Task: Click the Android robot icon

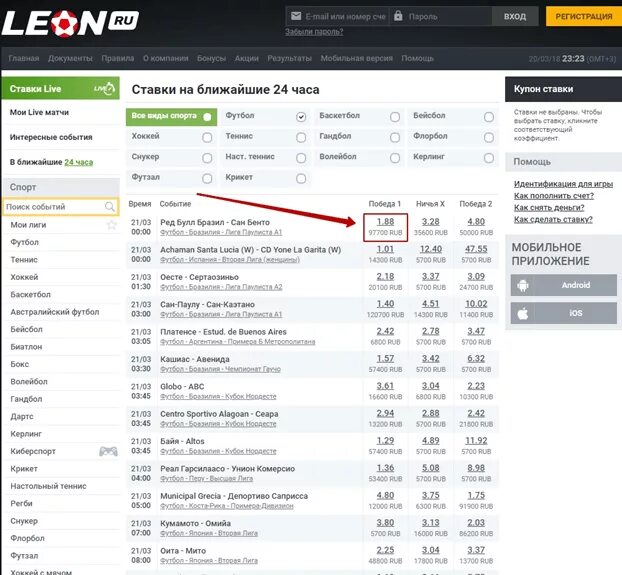Action: (523, 285)
